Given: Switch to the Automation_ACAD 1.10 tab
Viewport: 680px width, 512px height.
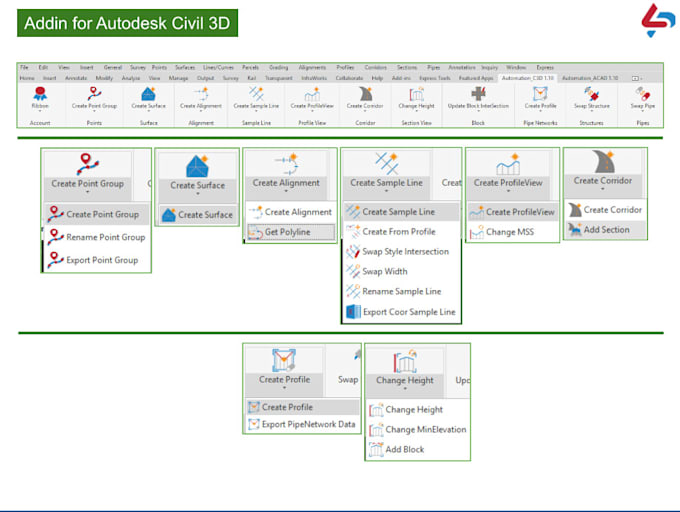Looking at the screenshot, I should 590,78.
